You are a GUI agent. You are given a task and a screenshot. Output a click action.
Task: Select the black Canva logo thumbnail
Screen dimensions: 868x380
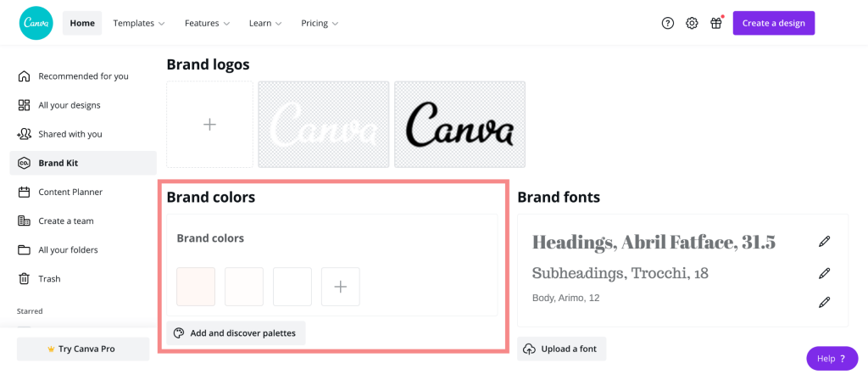[x=459, y=125]
